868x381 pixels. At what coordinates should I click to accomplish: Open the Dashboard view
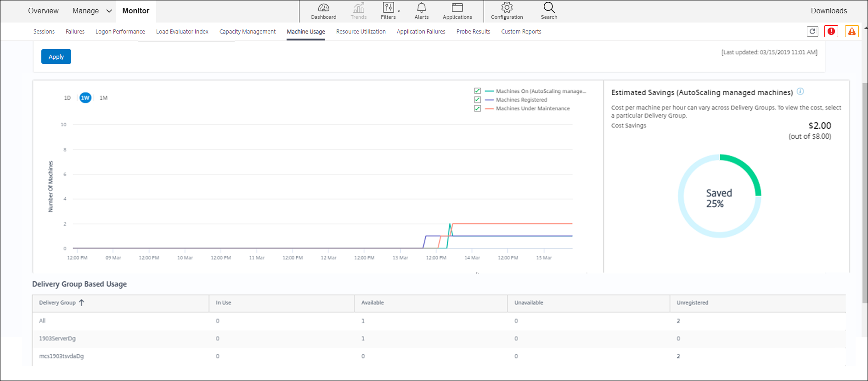[323, 11]
